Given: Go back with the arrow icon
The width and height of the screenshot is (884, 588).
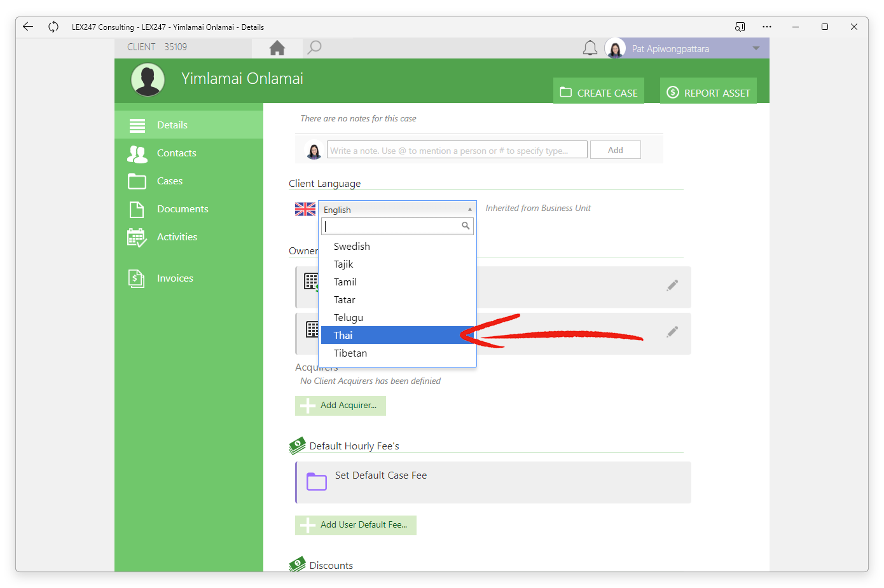Looking at the screenshot, I should (28, 27).
